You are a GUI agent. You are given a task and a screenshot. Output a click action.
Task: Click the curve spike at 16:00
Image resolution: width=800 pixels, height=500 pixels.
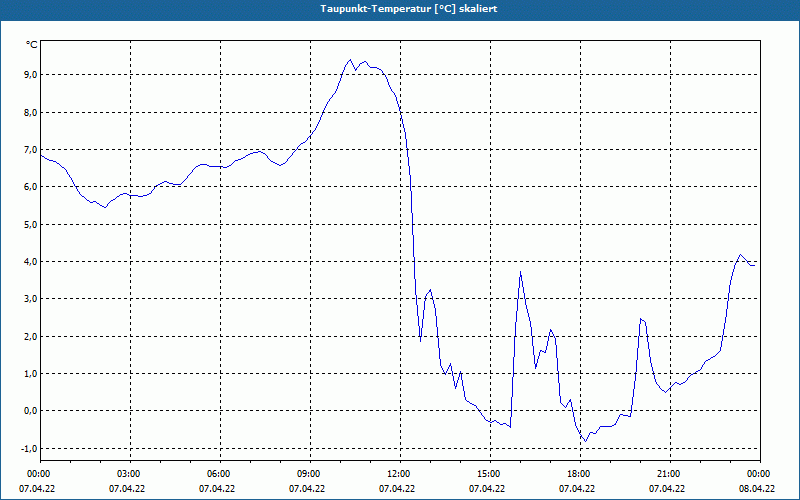[x=520, y=272]
